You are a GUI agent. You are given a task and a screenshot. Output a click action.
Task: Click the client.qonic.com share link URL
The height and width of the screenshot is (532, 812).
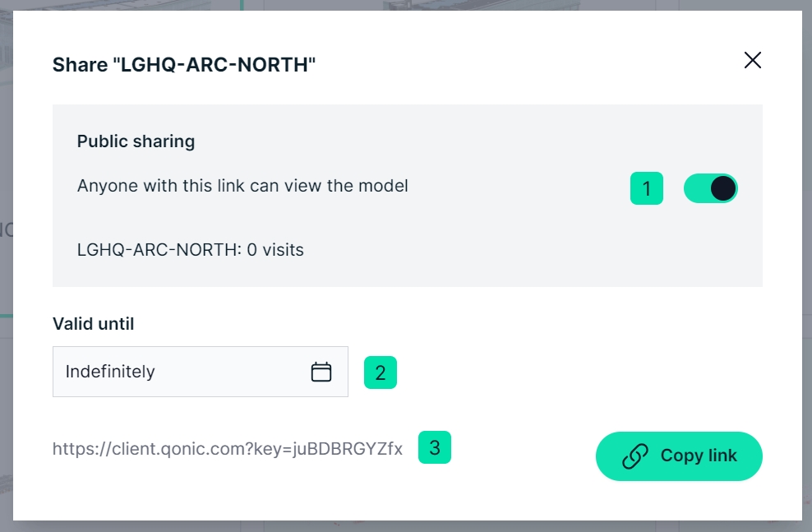click(x=227, y=449)
